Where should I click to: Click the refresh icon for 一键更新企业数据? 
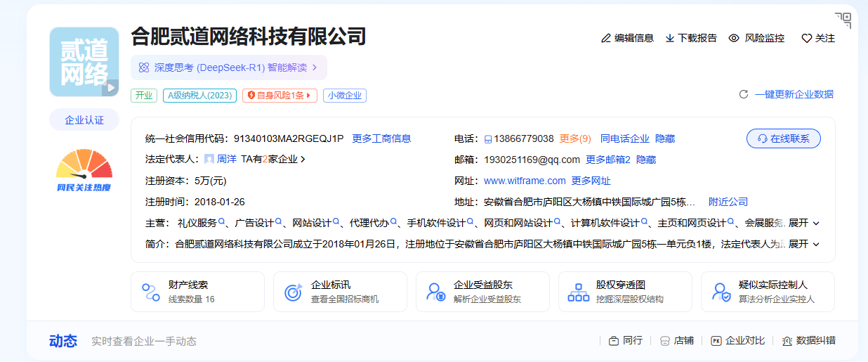pyautogui.click(x=744, y=94)
